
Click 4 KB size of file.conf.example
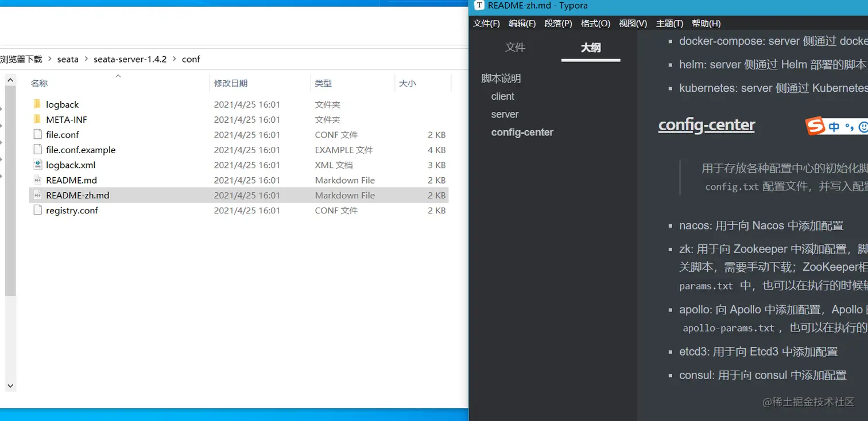pyautogui.click(x=437, y=150)
